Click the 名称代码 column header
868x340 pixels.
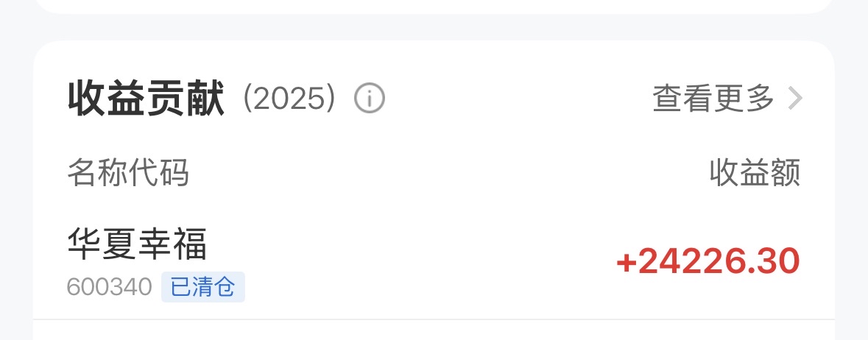pyautogui.click(x=128, y=173)
